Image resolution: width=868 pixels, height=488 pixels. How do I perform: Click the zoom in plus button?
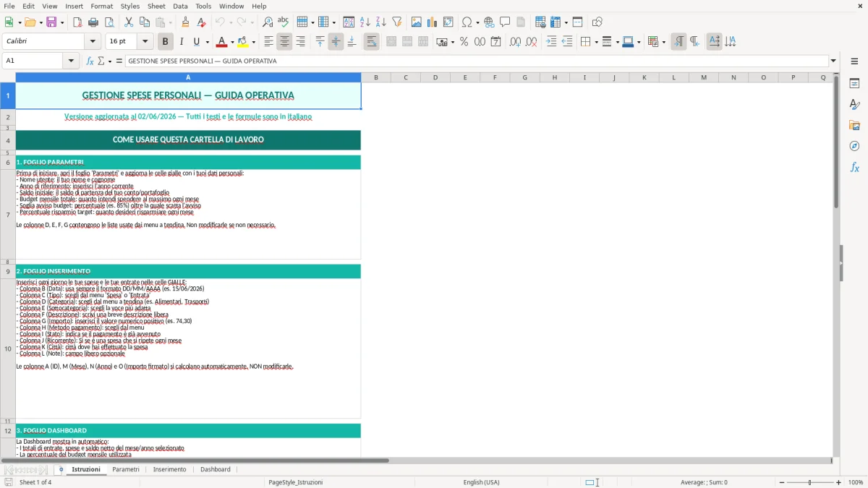pyautogui.click(x=839, y=482)
